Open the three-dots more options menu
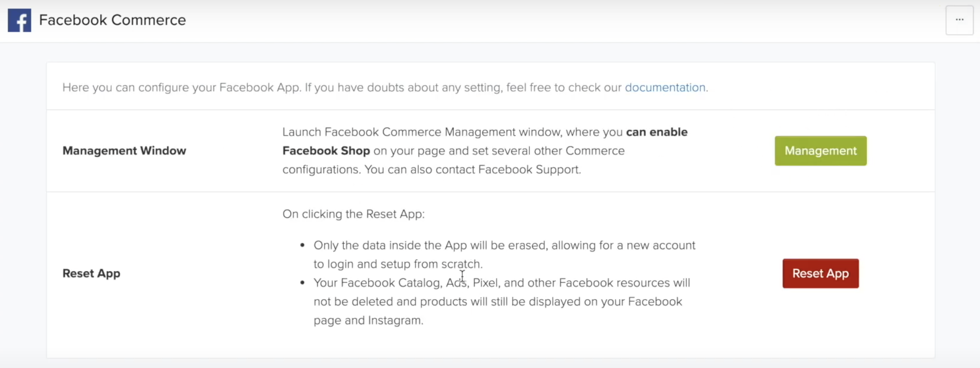Screen dimensions: 980x368 959,20
